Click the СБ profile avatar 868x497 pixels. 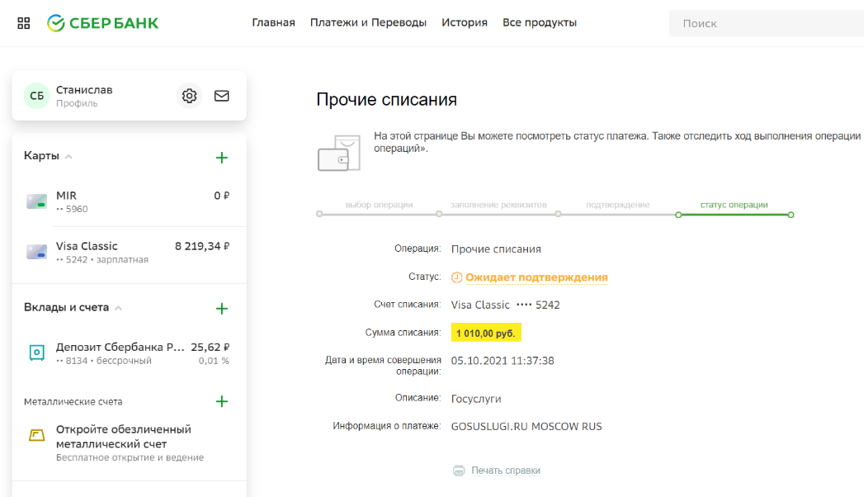37,96
